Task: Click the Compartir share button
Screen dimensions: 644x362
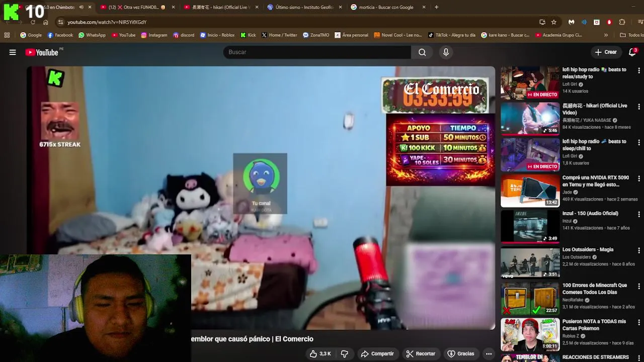Action: [377, 354]
